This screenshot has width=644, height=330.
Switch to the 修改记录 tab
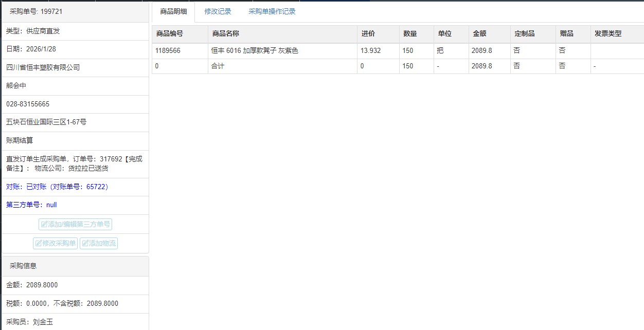218,11
